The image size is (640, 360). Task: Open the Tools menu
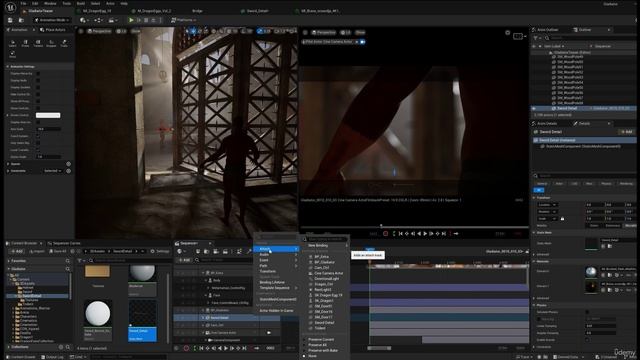click(67, 3)
